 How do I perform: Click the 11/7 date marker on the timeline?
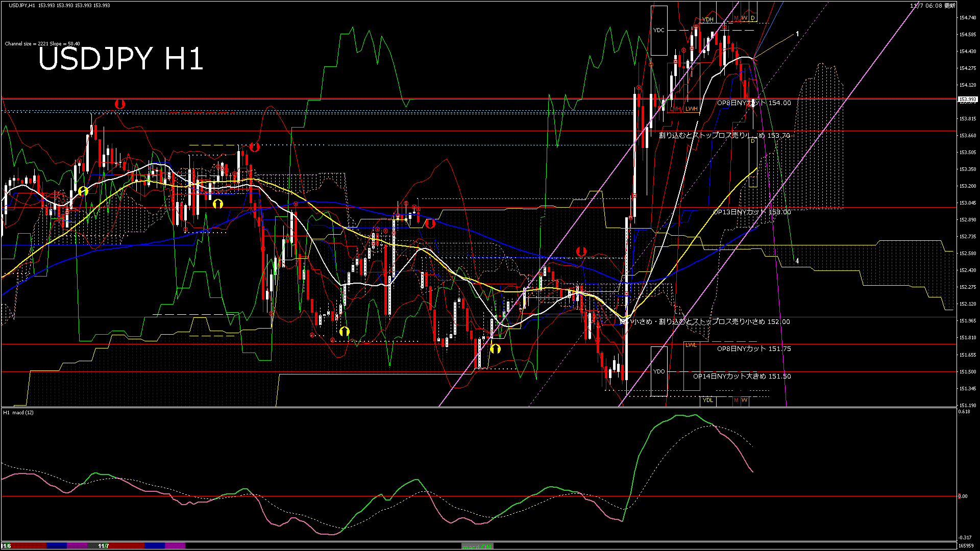pos(104,546)
